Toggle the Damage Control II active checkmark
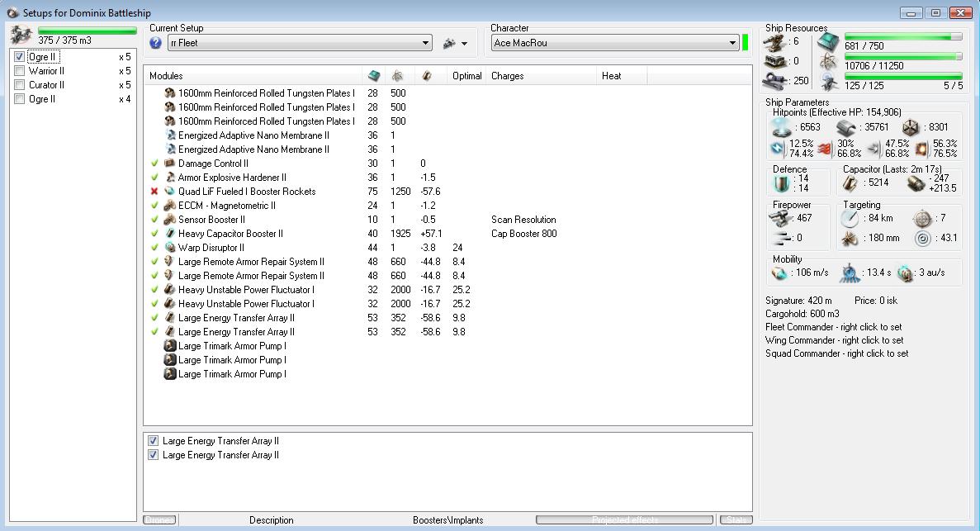Viewport: 980px width, 531px height. click(154, 164)
